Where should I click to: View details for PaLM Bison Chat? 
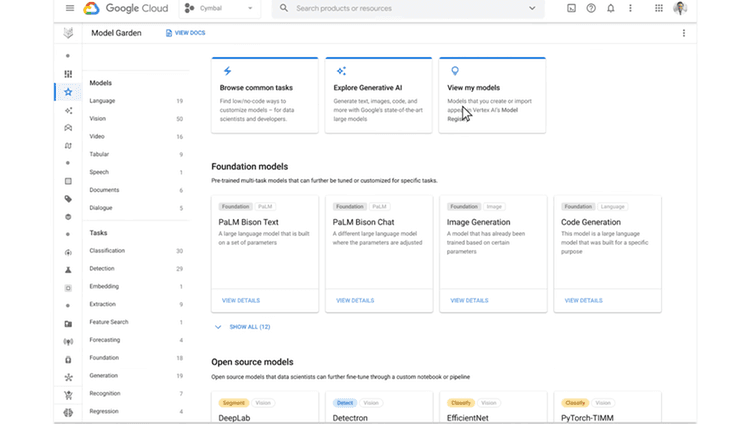tap(355, 301)
